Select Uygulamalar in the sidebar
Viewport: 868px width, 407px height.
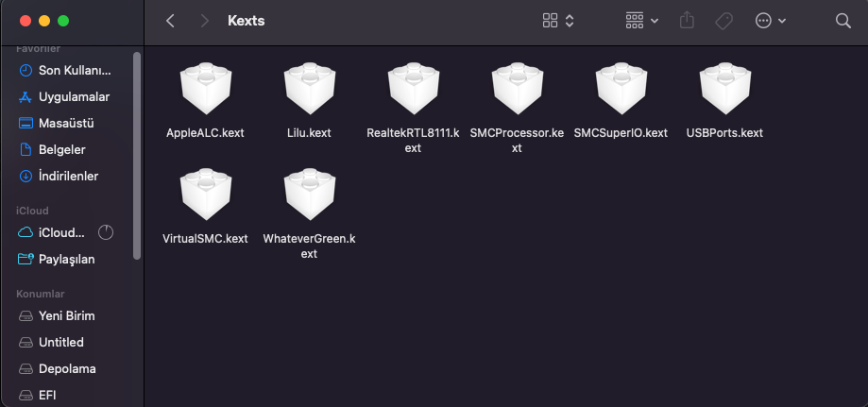point(74,96)
